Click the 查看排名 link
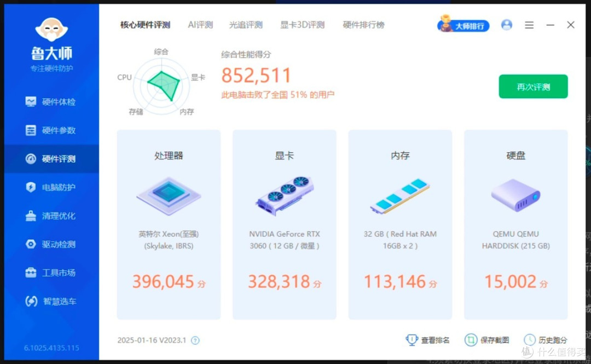 point(428,340)
